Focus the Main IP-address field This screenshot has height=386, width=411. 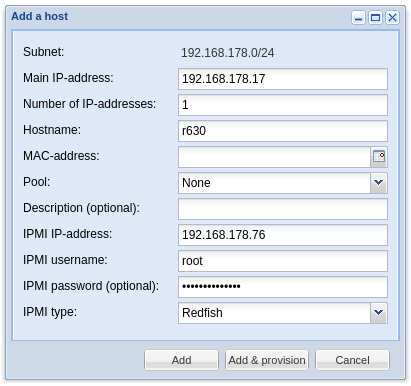tap(283, 79)
